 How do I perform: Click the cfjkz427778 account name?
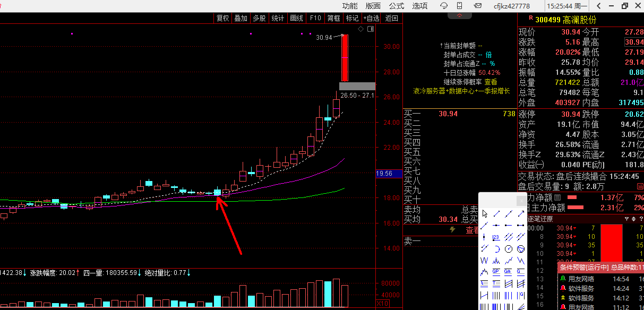(512, 6)
